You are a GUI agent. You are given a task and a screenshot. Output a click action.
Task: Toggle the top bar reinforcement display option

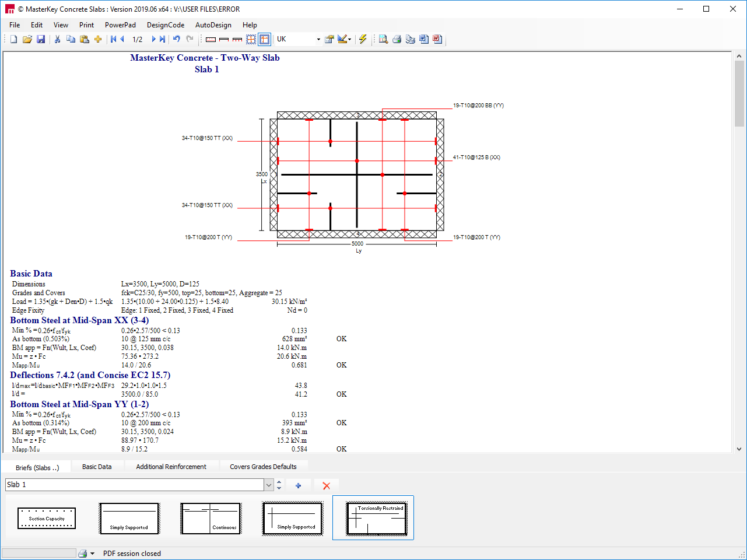pyautogui.click(x=224, y=39)
